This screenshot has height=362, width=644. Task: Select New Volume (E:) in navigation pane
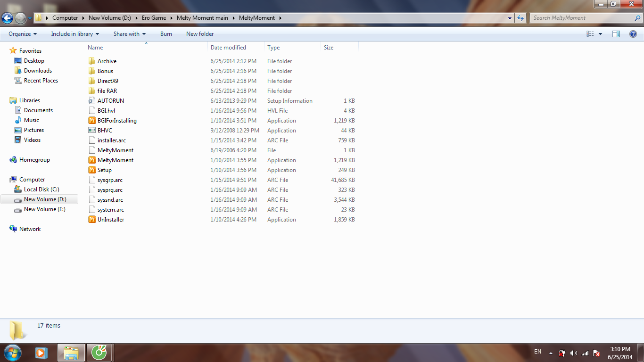45,209
